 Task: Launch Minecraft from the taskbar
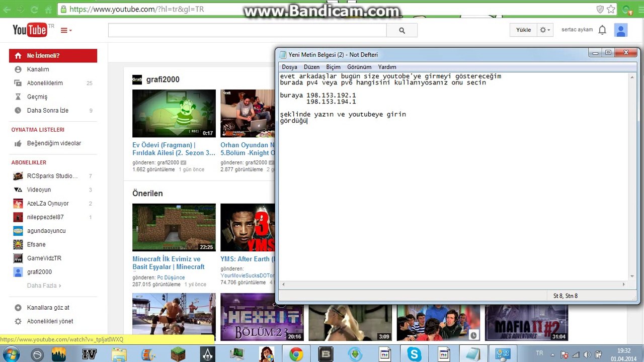point(178,354)
